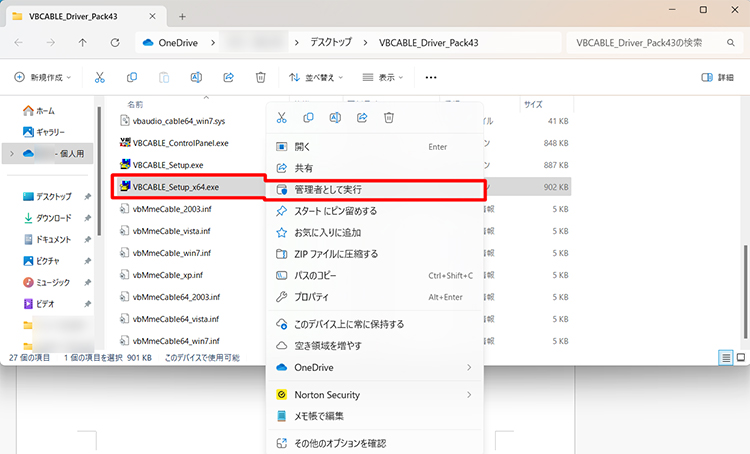This screenshot has width=750, height=454.
Task: Click the Copy icon in the context menu
Action: pos(309,118)
